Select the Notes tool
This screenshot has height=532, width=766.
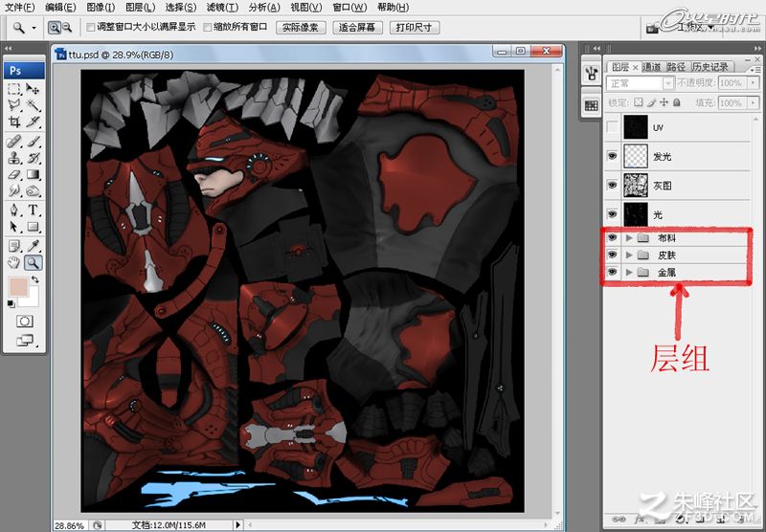(x=14, y=247)
